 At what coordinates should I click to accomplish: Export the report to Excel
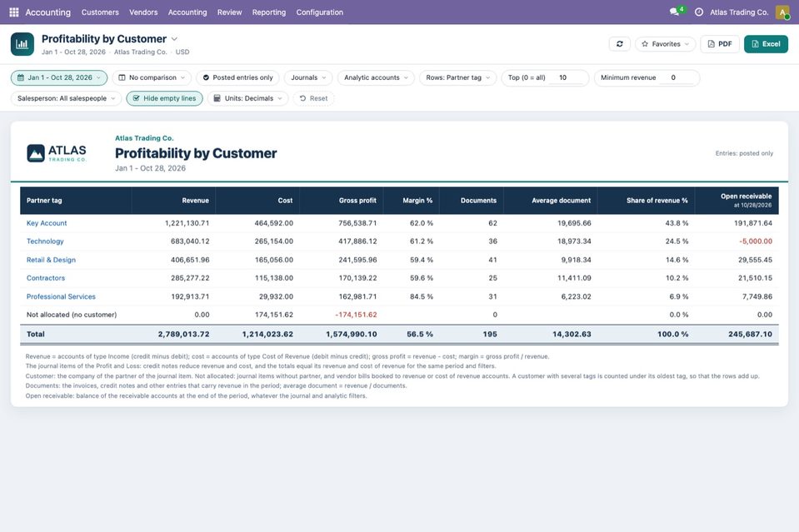coord(766,44)
